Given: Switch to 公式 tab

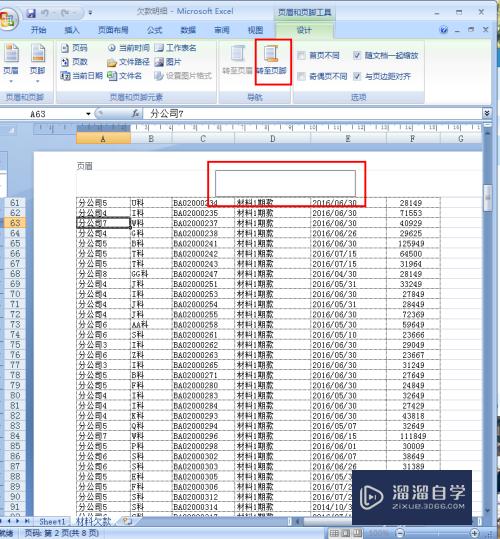Looking at the screenshot, I should click(x=155, y=30).
